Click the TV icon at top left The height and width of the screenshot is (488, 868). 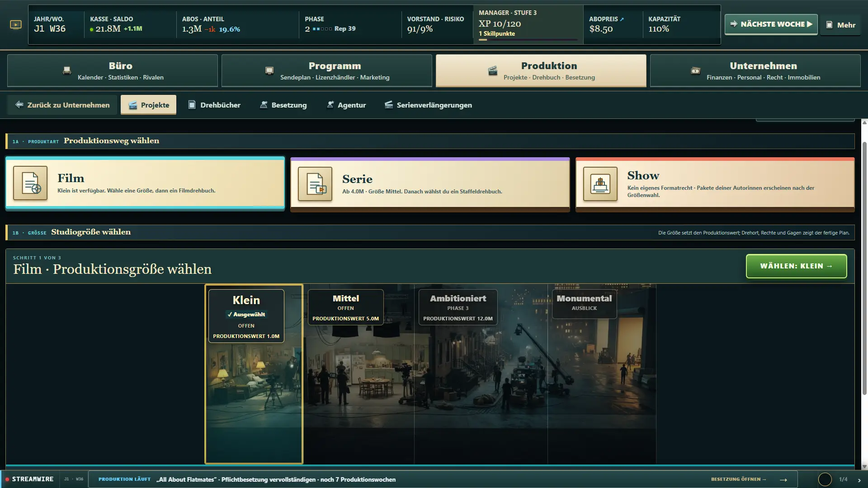click(x=16, y=25)
